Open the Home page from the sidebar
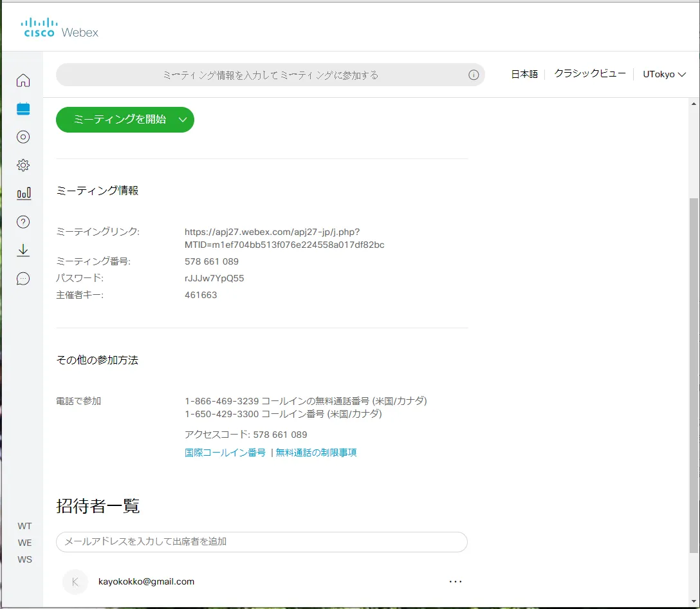This screenshot has height=609, width=700. 23,80
